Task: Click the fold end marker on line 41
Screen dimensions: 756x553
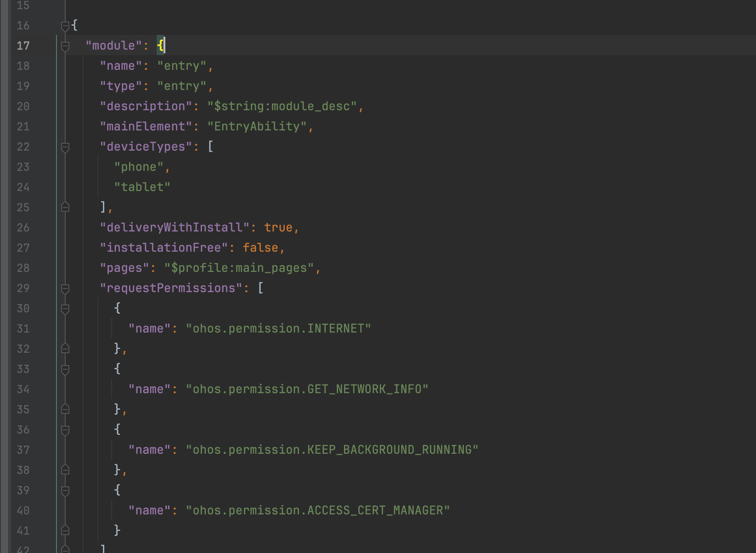Action: [65, 530]
